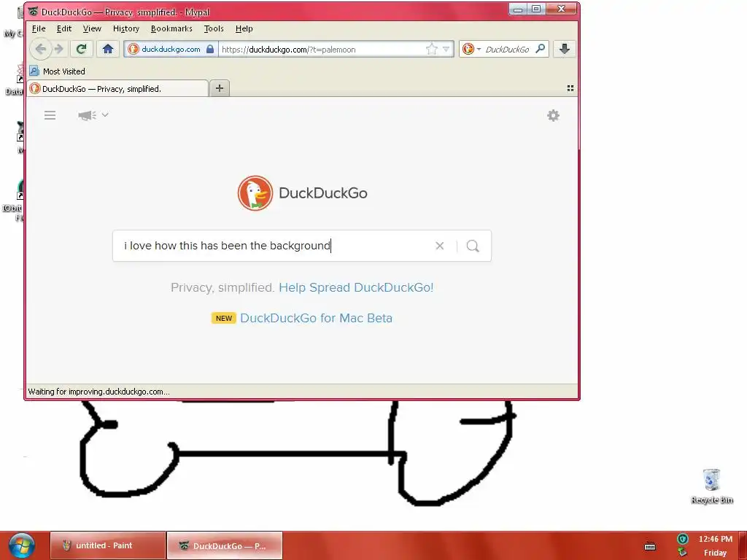Viewport: 747px width, 560px height.
Task: Click the Waiting for improving.duckduckgo.com status text
Action: tap(98, 392)
